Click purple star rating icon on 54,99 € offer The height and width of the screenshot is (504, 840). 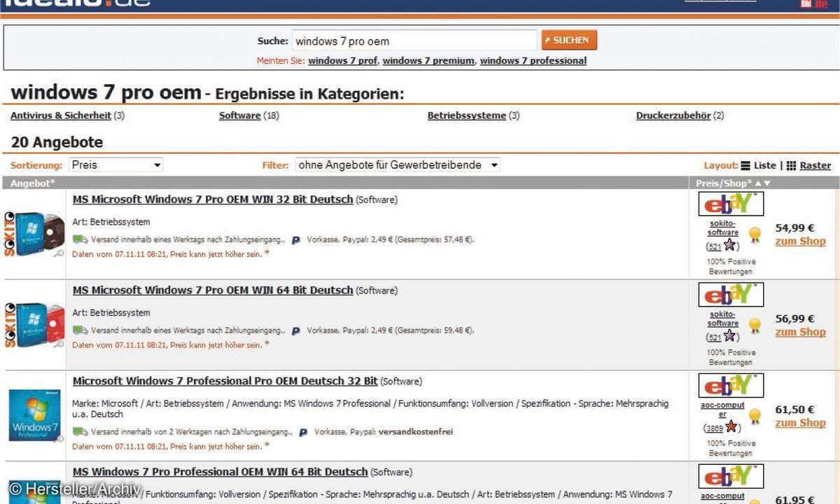click(730, 245)
